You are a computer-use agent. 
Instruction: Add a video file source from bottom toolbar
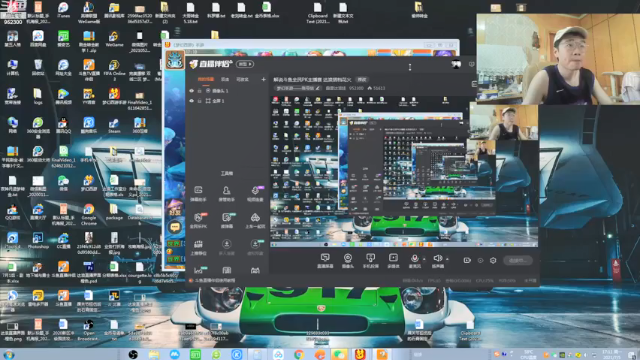tap(393, 260)
